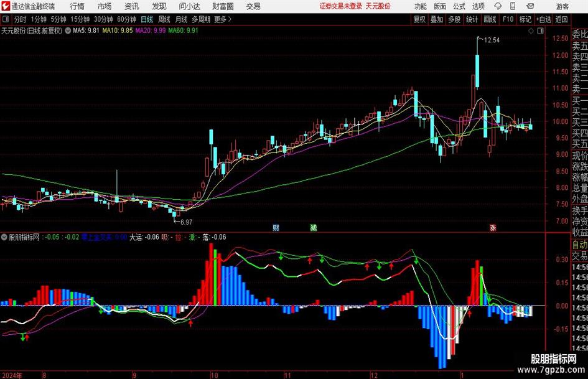Image resolution: width=588 pixels, height=379 pixels.
Task: Expand the 更多 periods list
Action: (223, 19)
